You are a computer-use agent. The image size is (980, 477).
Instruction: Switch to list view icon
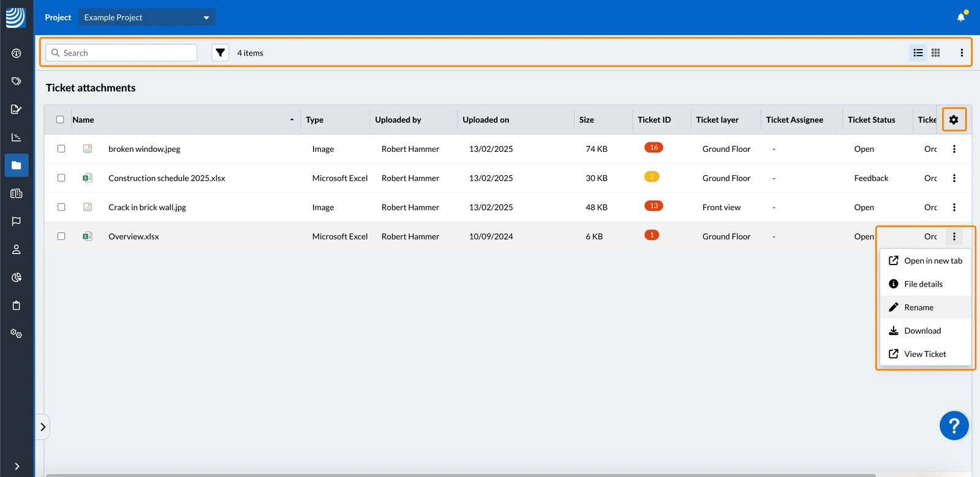[x=918, y=53]
